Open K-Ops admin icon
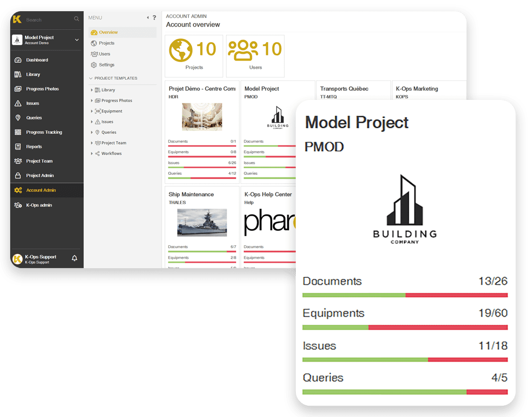The height and width of the screenshot is (417, 532). pos(18,205)
